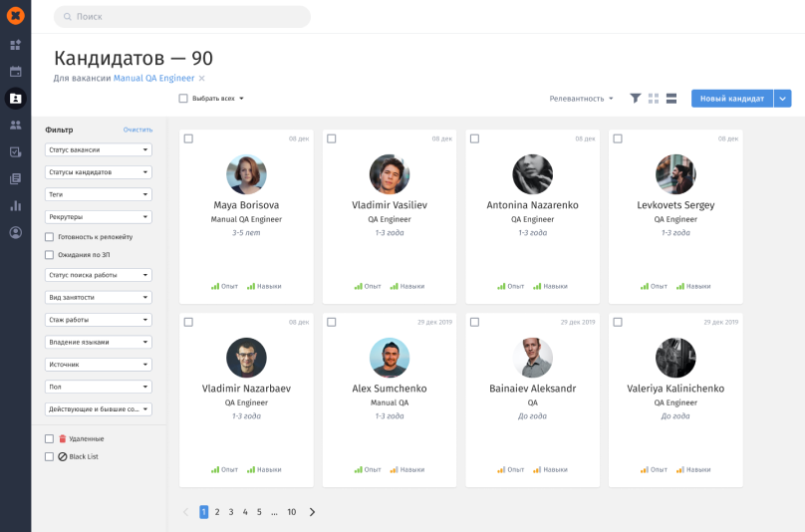Viewport: 805px width, 532px height.
Task: Enable the 'Готовность к релокейту' checkbox
Action: pos(50,237)
